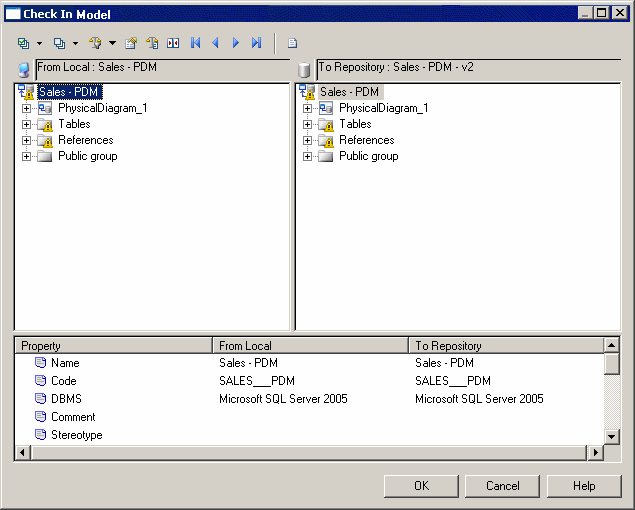Image resolution: width=635 pixels, height=510 pixels.
Task: Click the properties icon in toolbar
Action: [130, 43]
